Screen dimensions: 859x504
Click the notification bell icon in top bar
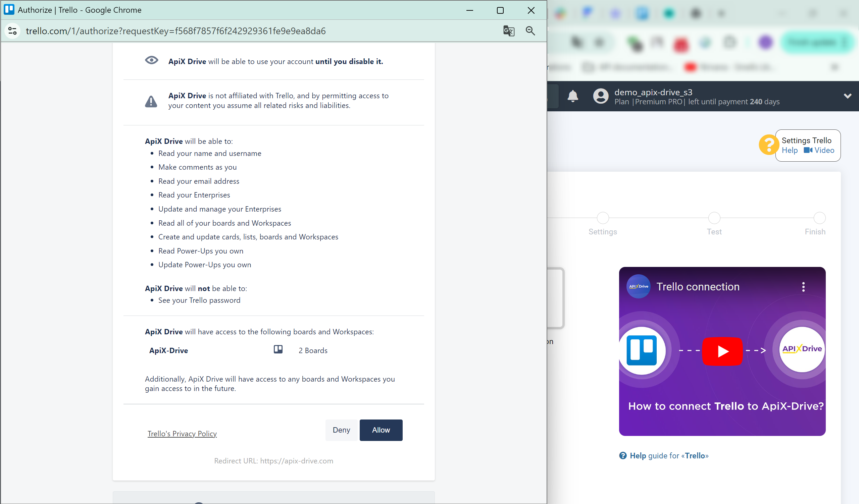tap(573, 96)
